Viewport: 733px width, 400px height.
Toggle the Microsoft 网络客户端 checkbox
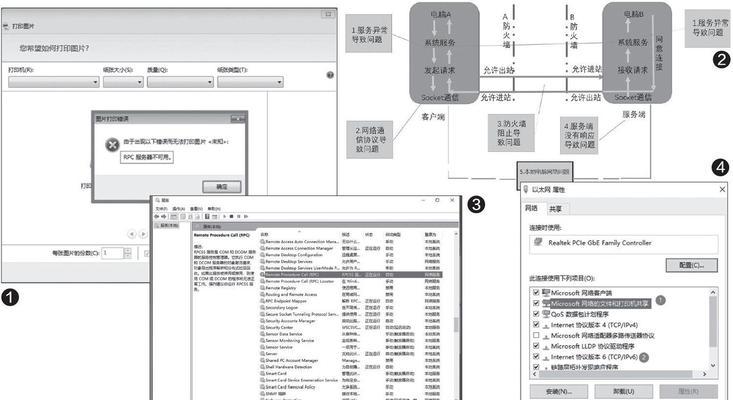click(x=536, y=293)
